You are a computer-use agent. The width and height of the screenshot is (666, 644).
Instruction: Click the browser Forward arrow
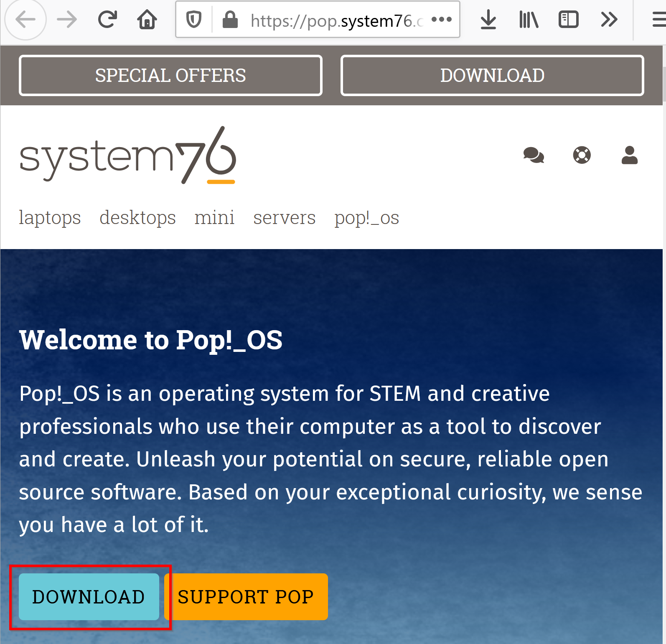point(67,20)
